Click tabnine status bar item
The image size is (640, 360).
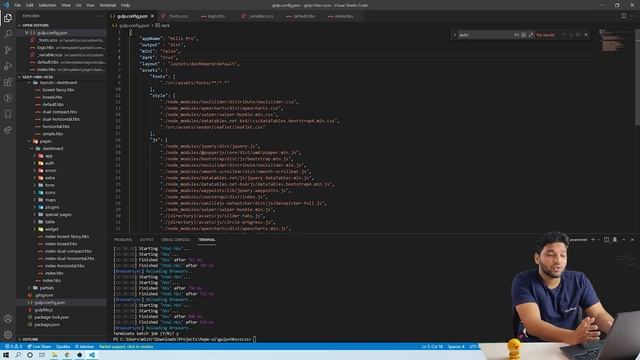tap(84, 347)
